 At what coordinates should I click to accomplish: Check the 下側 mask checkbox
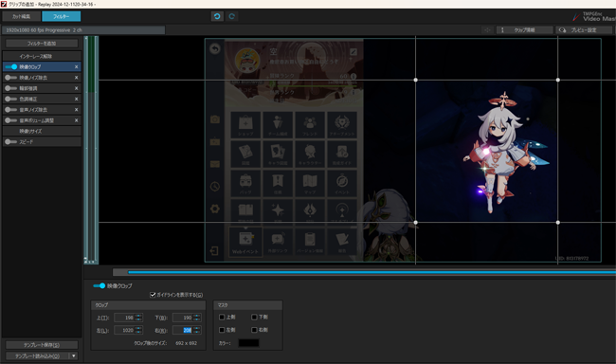click(254, 317)
